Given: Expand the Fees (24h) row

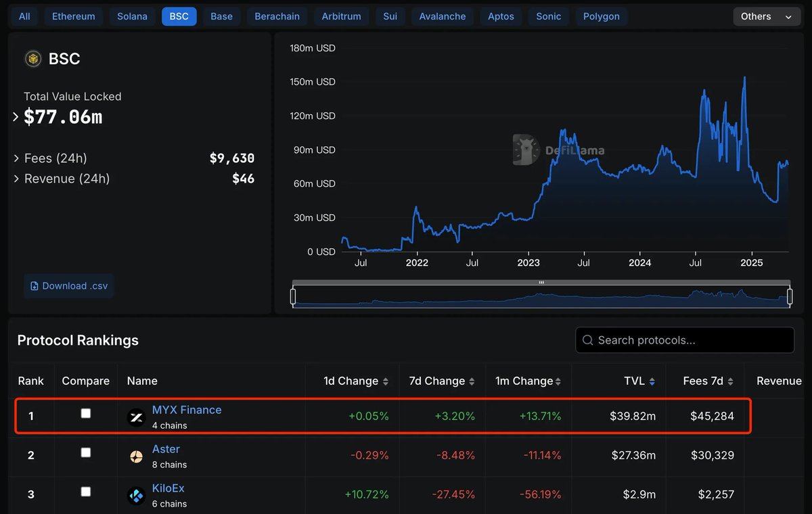Looking at the screenshot, I should coord(16,158).
